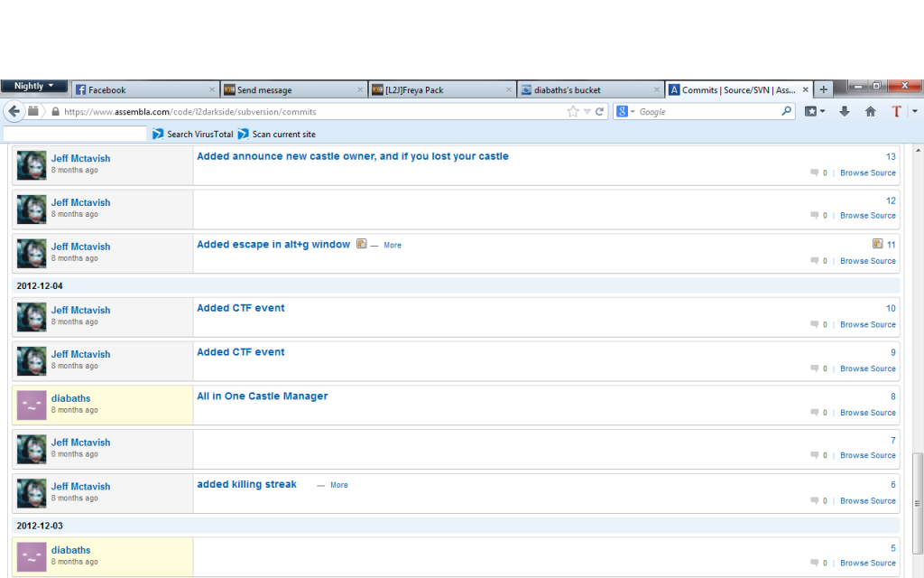924x578 pixels.
Task: Open the Google search engine selector dropdown
Action: pos(626,112)
